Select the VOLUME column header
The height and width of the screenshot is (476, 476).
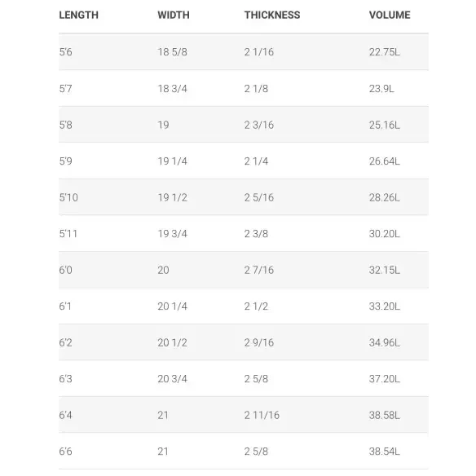(390, 15)
